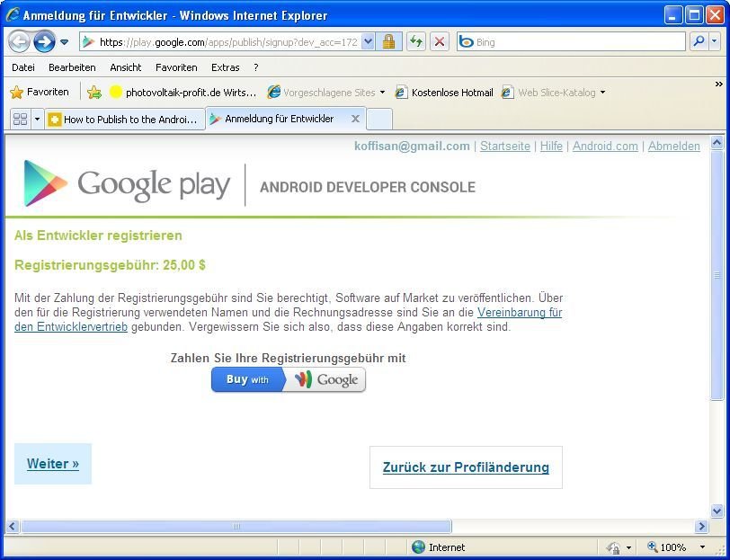This screenshot has height=560, width=730.
Task: Click the Abmelden link
Action: click(673, 147)
